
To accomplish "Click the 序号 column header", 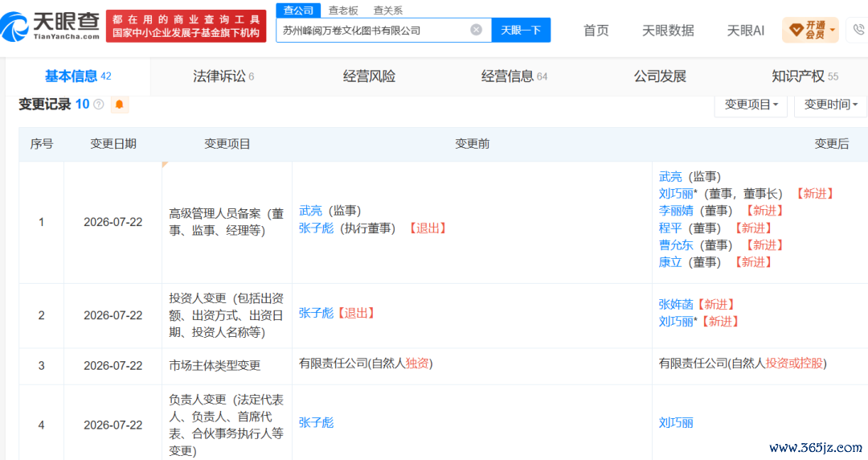I will 42,144.
